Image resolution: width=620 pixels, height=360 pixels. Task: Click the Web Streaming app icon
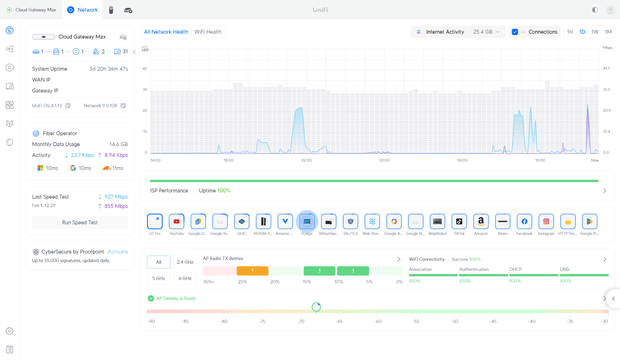tap(372, 222)
